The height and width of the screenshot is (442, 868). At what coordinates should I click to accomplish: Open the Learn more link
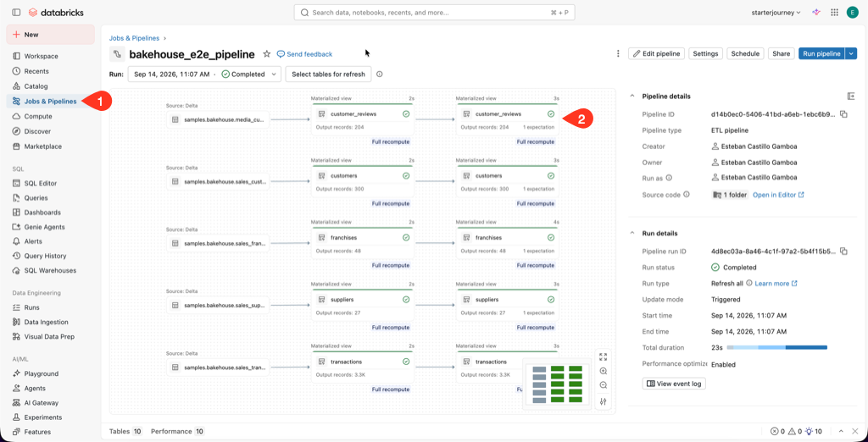click(776, 283)
